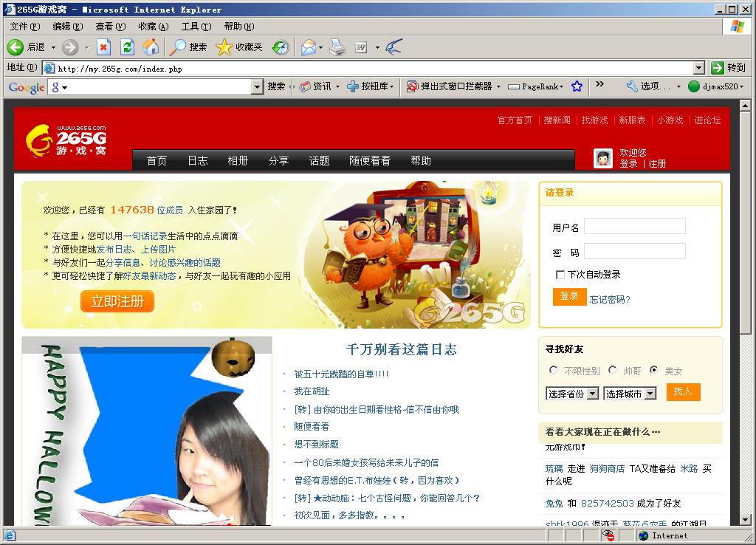Viewport: 756px width, 545px height.
Task: Expand the address bar dropdown arrow
Action: (700, 68)
